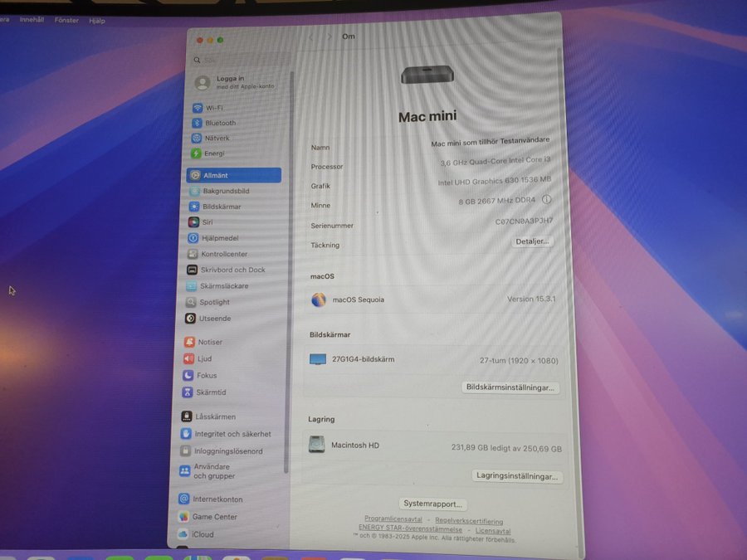Click the sidebar scrollbar

point(287,271)
